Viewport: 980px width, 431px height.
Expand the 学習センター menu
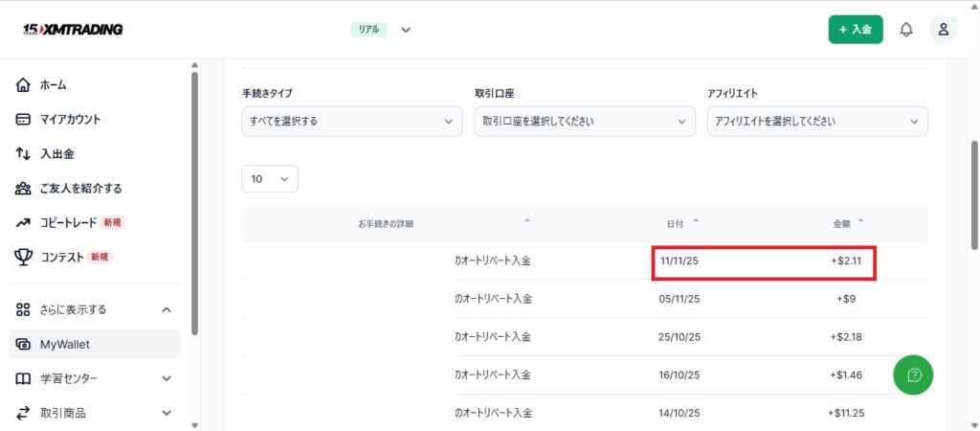[x=167, y=378]
